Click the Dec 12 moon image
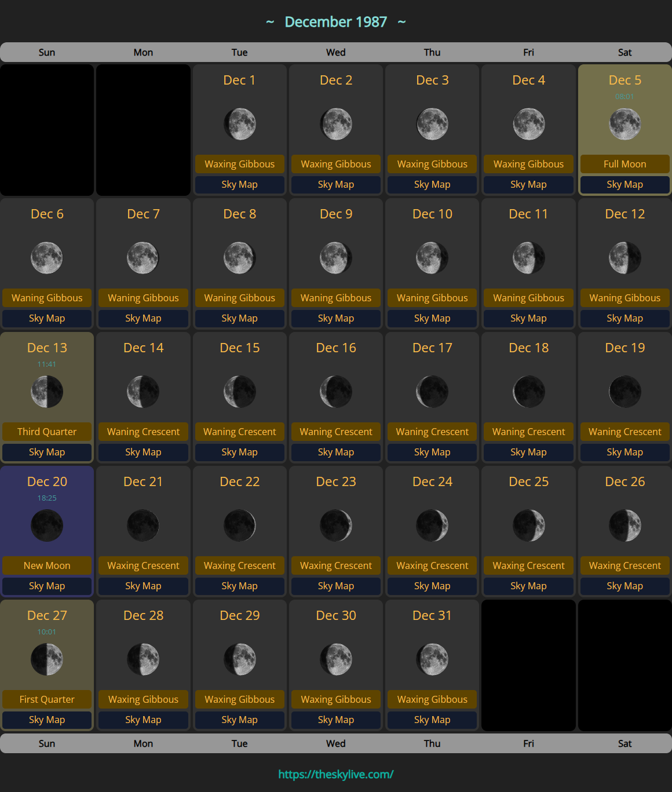 click(x=625, y=258)
